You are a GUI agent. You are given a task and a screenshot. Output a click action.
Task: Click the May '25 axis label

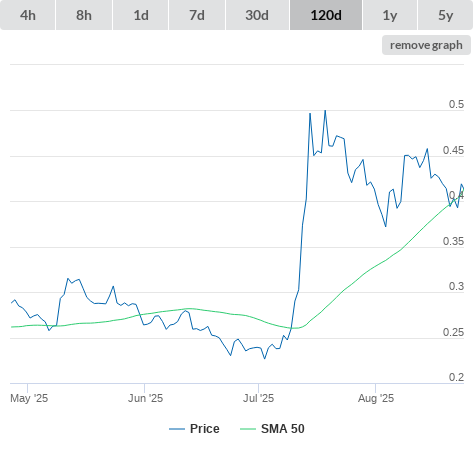coord(29,398)
